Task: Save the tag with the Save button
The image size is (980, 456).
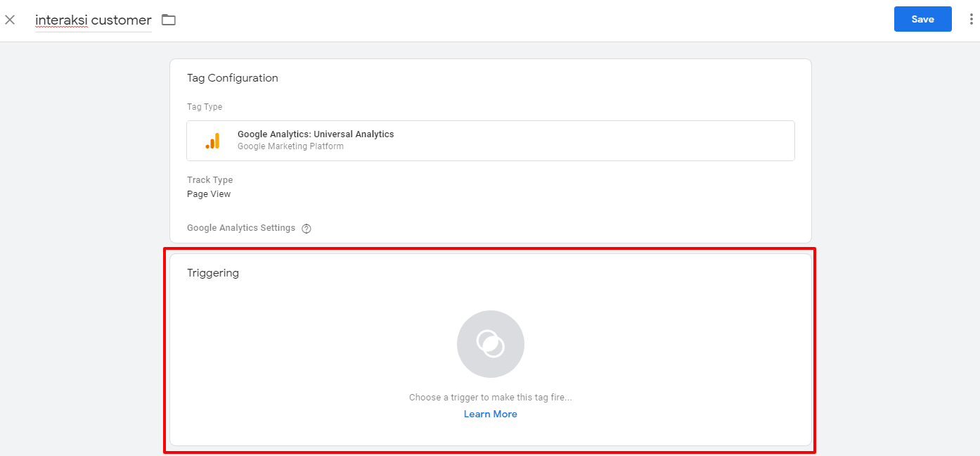Action: coord(922,20)
